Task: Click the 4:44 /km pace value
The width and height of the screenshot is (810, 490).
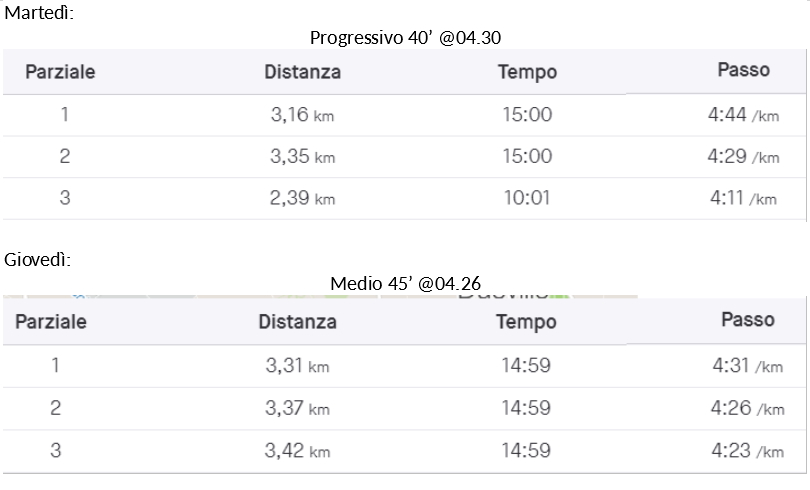Action: 743,115
